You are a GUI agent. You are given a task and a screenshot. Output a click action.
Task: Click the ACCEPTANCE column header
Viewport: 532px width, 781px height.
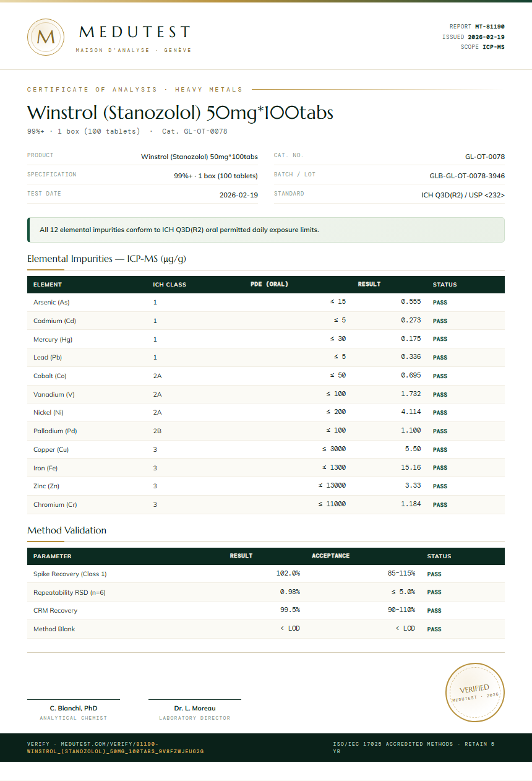click(331, 556)
